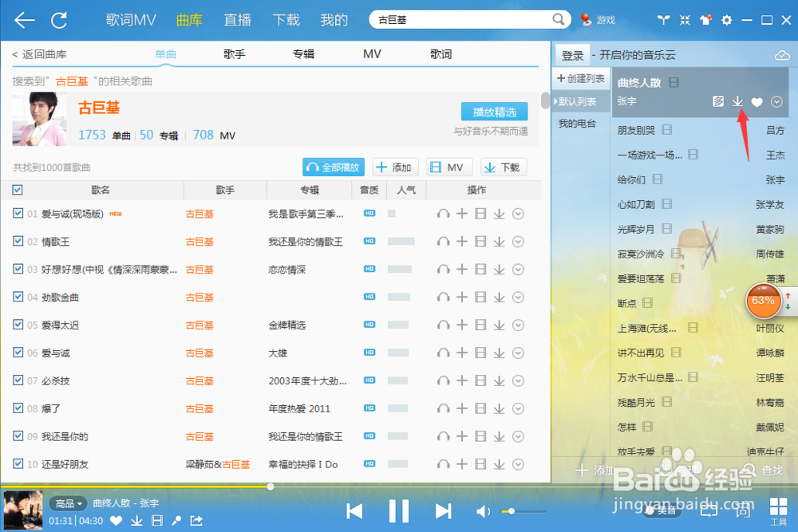798x532 pixels.
Task: Switch to the 直播 tab
Action: 238,20
